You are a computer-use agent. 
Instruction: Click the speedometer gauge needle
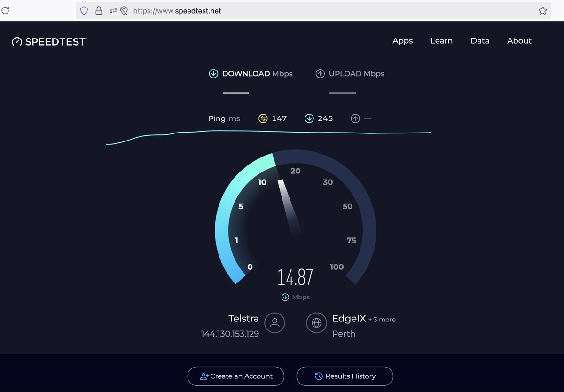point(290,207)
